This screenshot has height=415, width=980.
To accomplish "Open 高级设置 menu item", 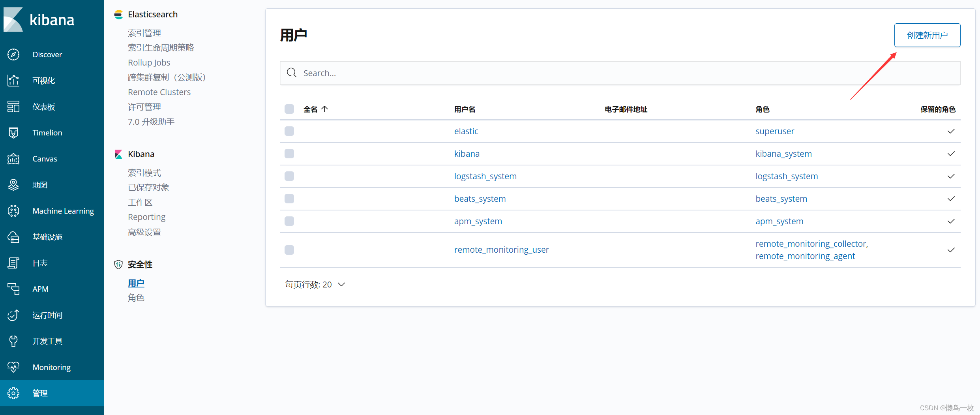I will 144,232.
